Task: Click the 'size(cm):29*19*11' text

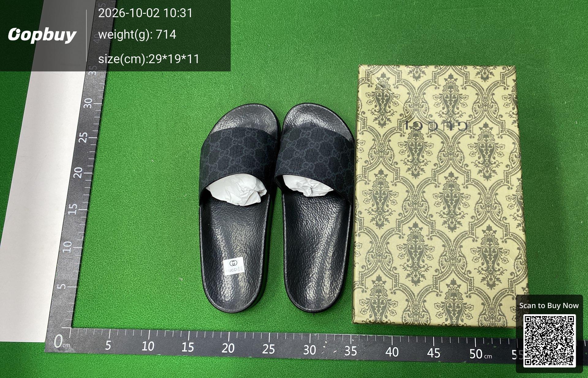Action: point(149,59)
